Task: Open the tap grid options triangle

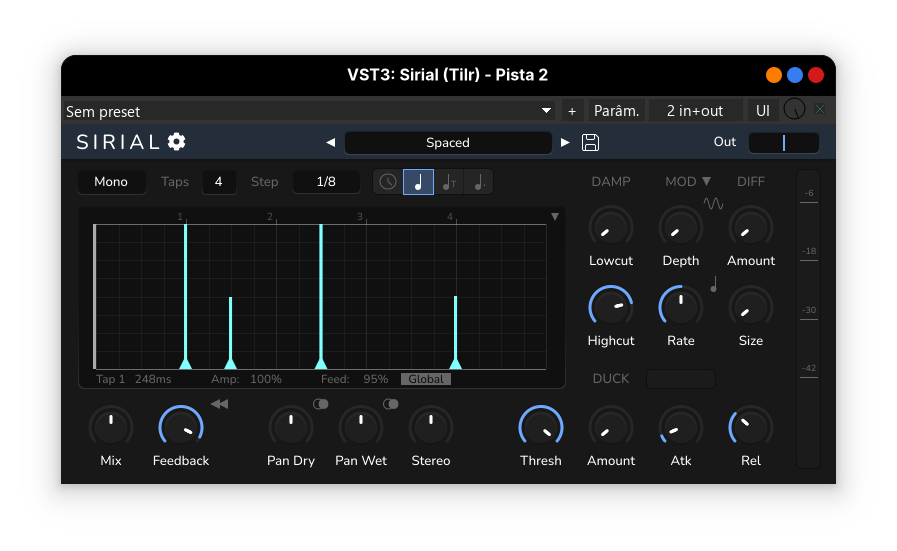Action: [555, 216]
